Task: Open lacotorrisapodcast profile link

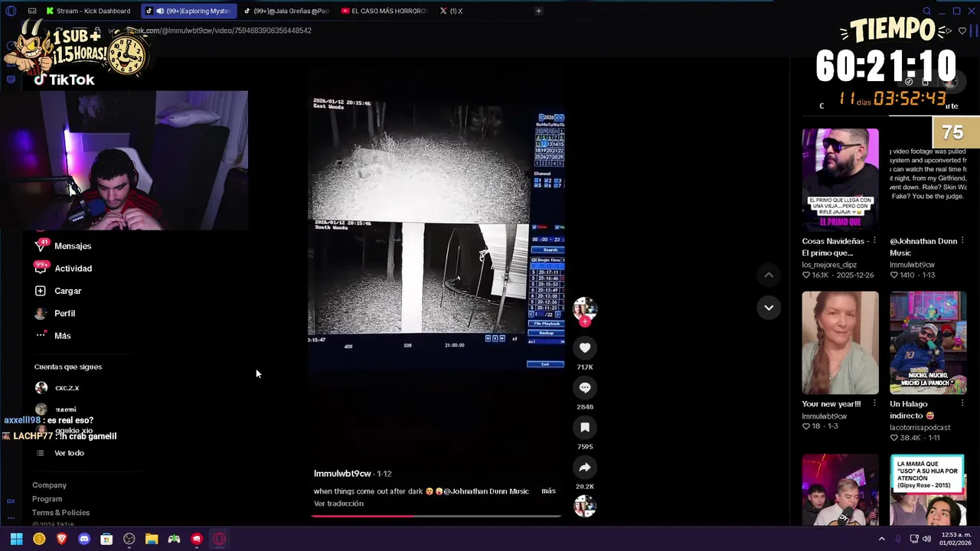Action: coord(920,428)
